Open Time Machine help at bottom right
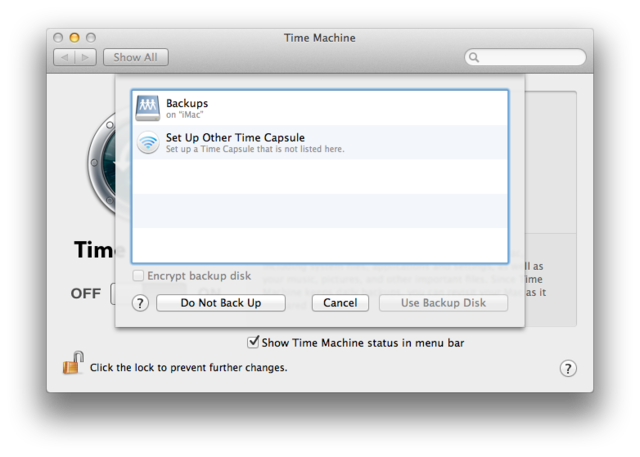 tap(568, 368)
